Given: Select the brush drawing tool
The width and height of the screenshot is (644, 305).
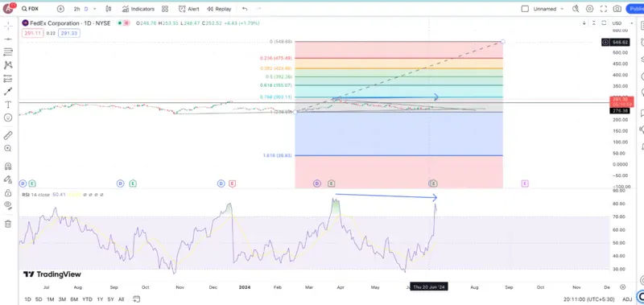Looking at the screenshot, I should [x=8, y=92].
